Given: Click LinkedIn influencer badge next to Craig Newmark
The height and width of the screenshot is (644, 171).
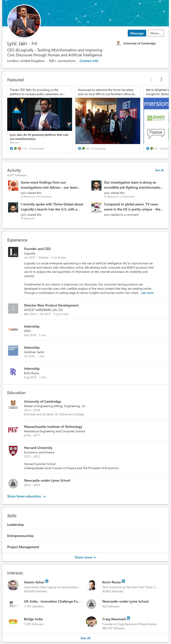Looking at the screenshot, I should click(128, 618).
